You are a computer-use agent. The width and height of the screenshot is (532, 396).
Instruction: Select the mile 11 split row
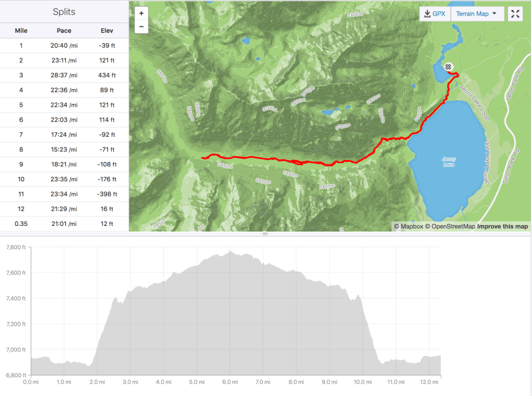coord(64,194)
